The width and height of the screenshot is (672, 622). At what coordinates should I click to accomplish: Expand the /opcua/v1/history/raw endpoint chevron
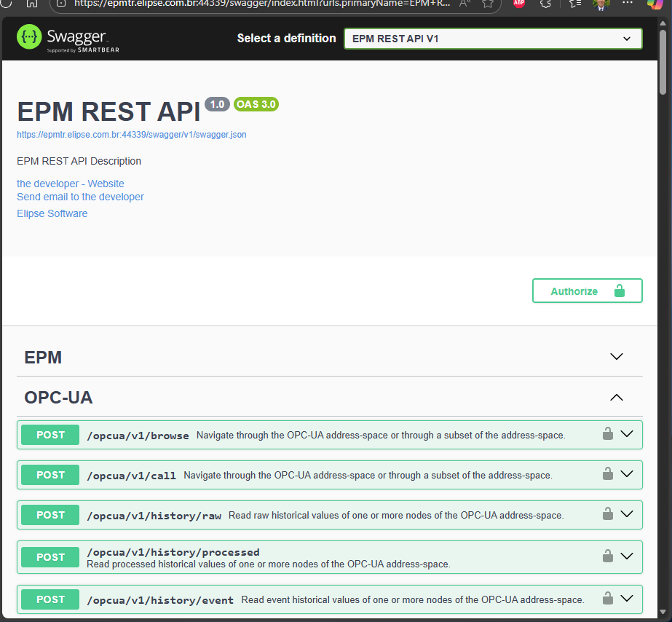point(627,514)
